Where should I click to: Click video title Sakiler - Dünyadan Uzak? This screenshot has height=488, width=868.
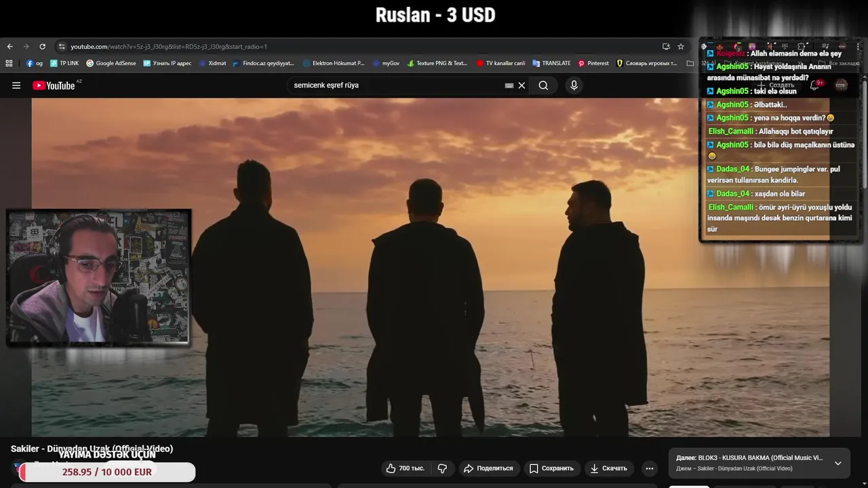(92, 449)
